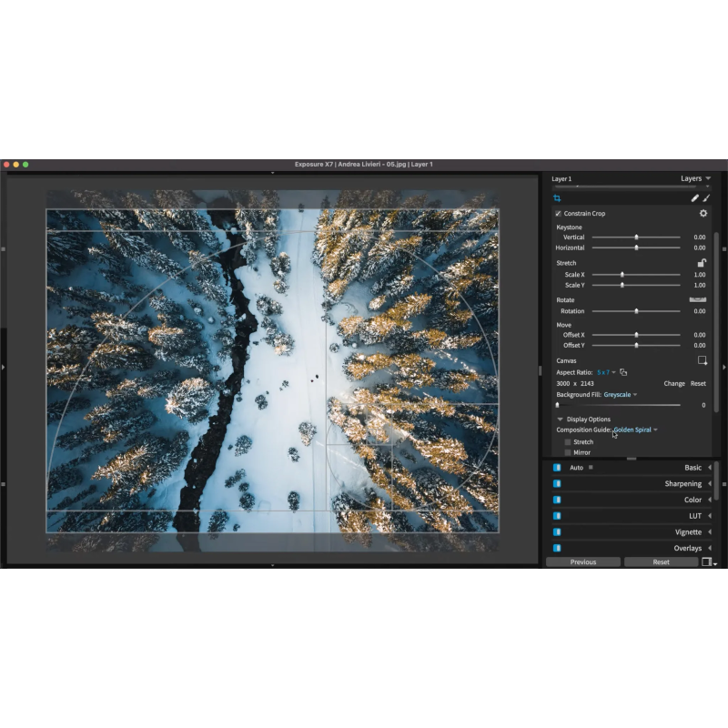728x728 pixels.
Task: Open crop settings gear icon
Action: point(703,213)
